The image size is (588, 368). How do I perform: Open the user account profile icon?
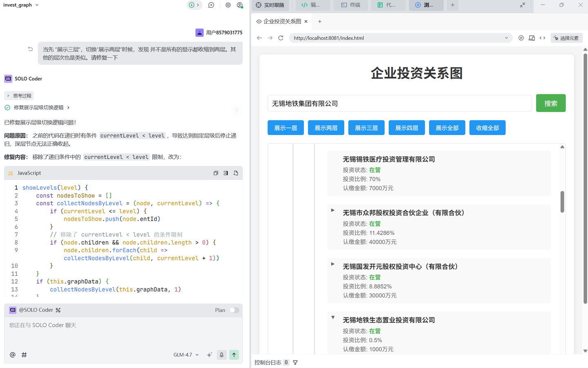240,5
